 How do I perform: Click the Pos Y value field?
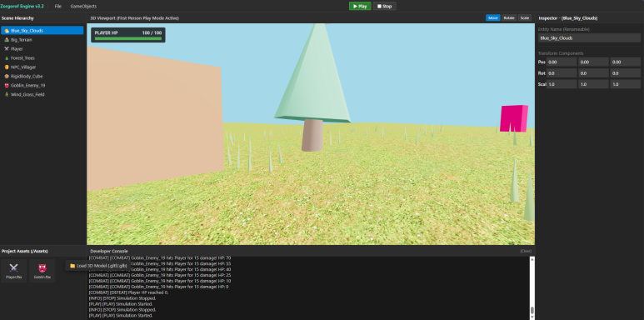pos(593,62)
